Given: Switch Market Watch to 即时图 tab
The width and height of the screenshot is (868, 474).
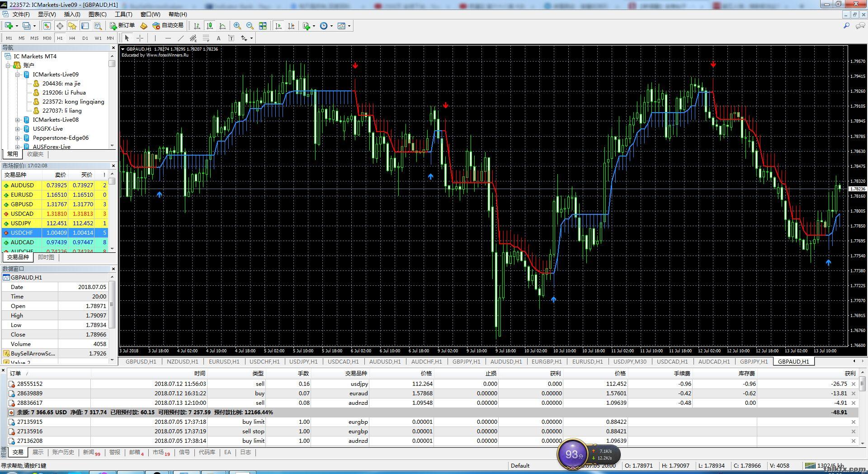Looking at the screenshot, I should click(46, 257).
